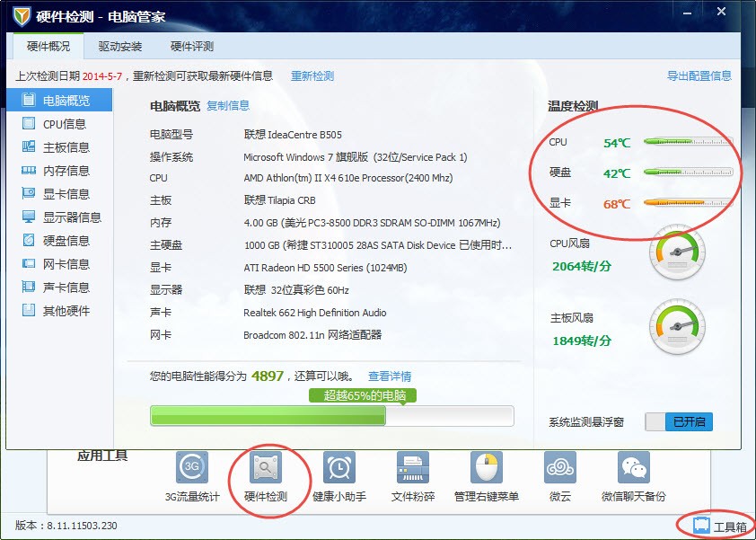Click the Microsoft Windows 7 旗舰版 text
Image resolution: width=756 pixels, height=540 pixels.
[356, 157]
